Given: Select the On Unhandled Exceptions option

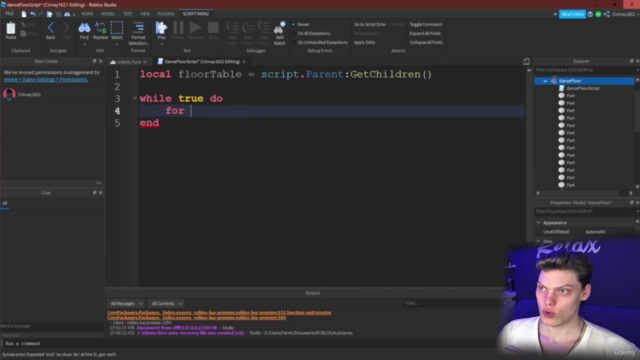Looking at the screenshot, I should pyautogui.click(x=320, y=42).
